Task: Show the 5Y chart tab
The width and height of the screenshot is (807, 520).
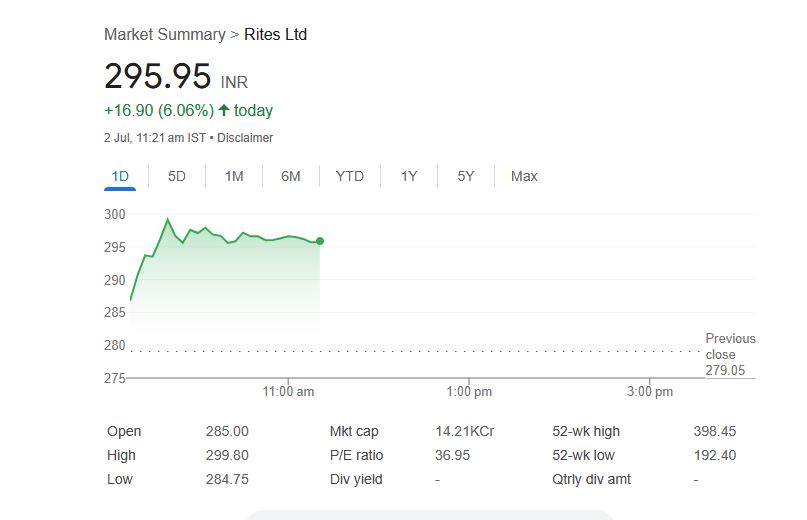Action: (x=466, y=177)
